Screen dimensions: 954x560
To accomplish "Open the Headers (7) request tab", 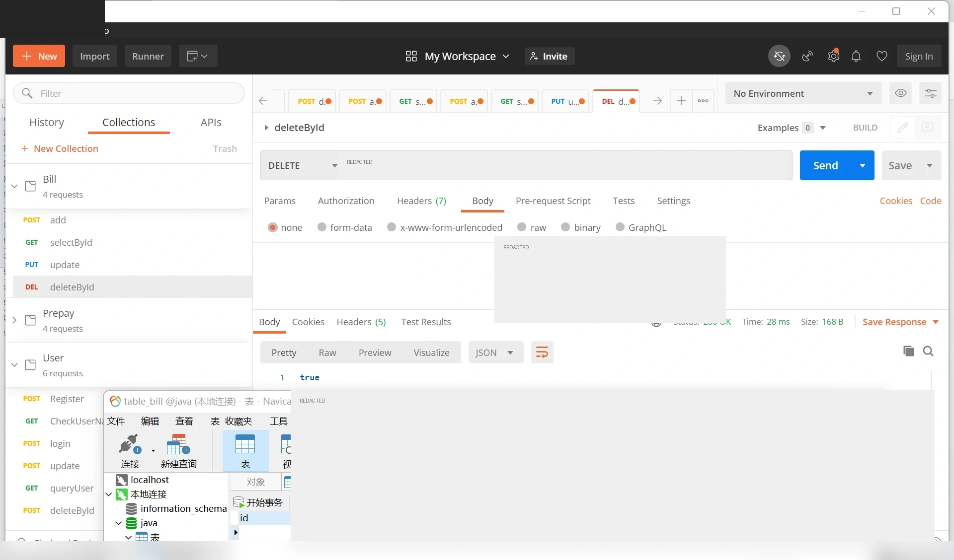I will (x=421, y=201).
